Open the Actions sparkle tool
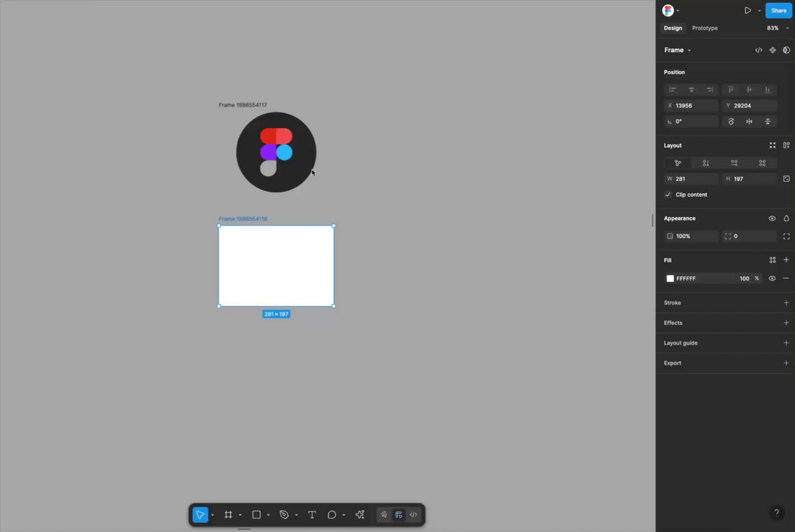The height and width of the screenshot is (532, 795). 360,515
